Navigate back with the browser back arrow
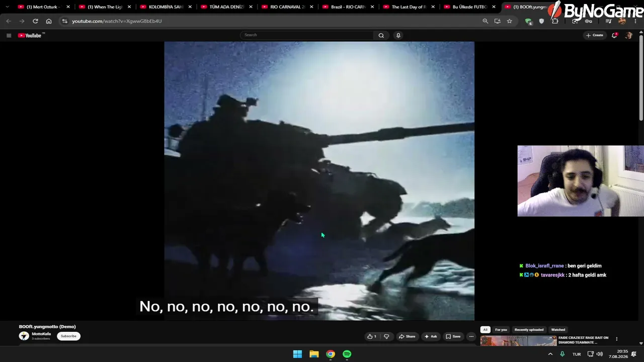The height and width of the screenshot is (362, 644). tap(9, 21)
